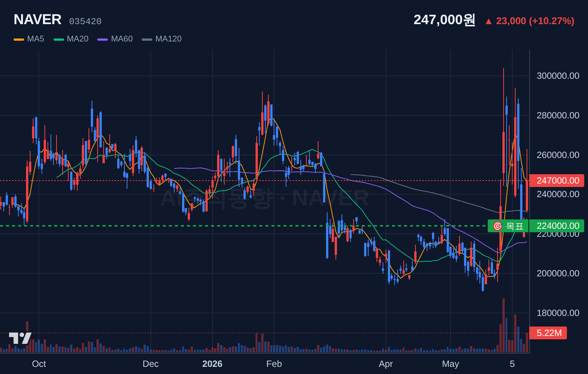Screen dimensions: 588x374
Task: Click the 240000.00 price axis label
Action: (x=558, y=194)
